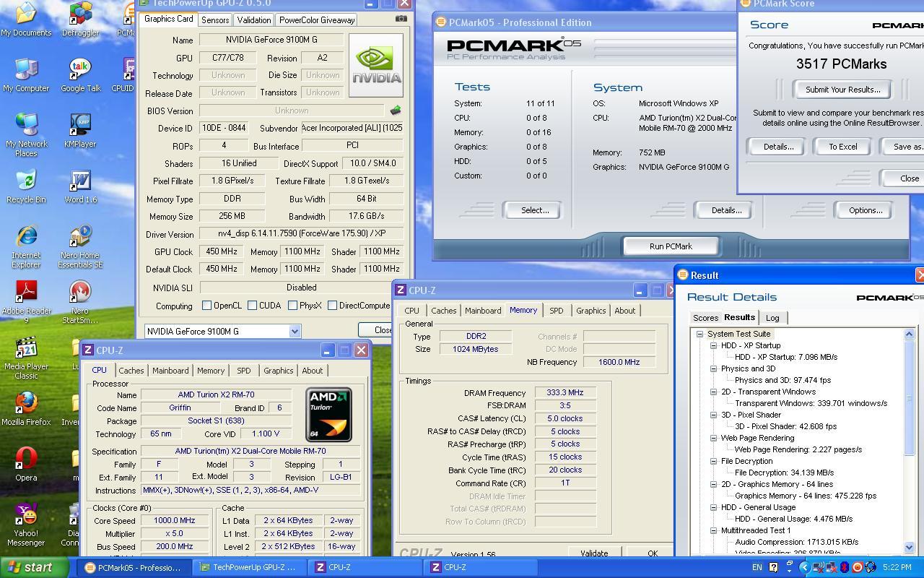
Task: Click GPU-Z BIOS save chip icon
Action: coord(395,111)
